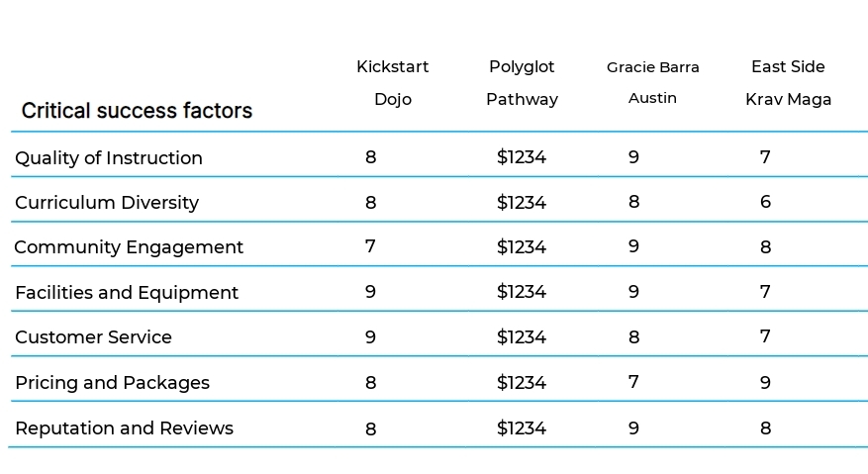Click the Kickstart Dojo column header
This screenshot has height=474, width=868.
[393, 83]
